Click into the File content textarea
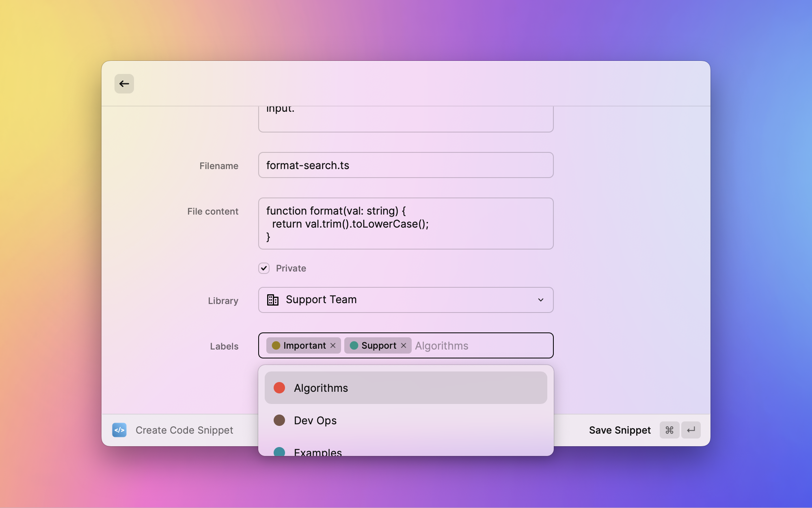Screen dimensions: 812x508 pyautogui.click(x=406, y=224)
